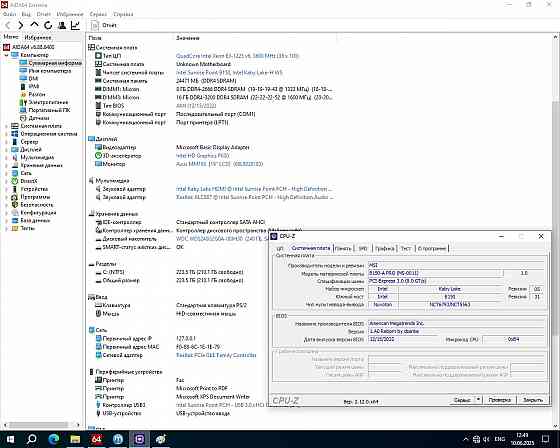Switch to the Графика tab in CPU-Z
Screen dimensions: 560x448
[x=385, y=248]
